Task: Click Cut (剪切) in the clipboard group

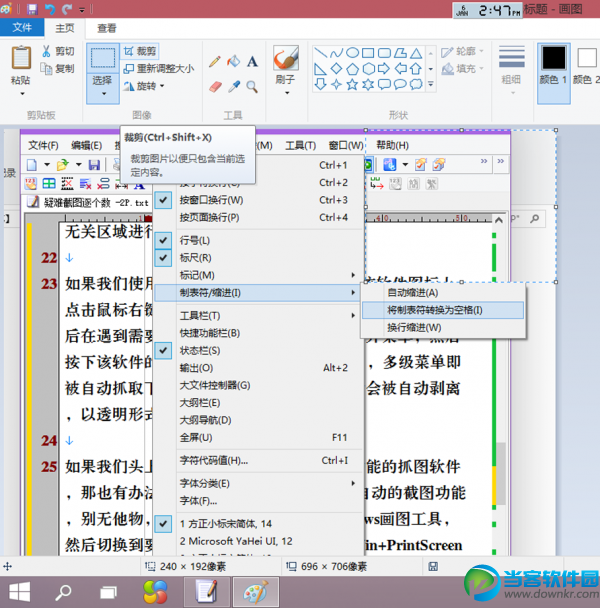Action: tap(58, 51)
